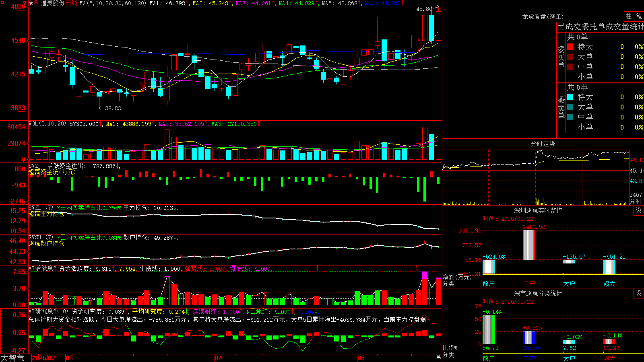Click the cyan 特大 swatch under 委卖单
This screenshot has width=644, height=362.
570,97
